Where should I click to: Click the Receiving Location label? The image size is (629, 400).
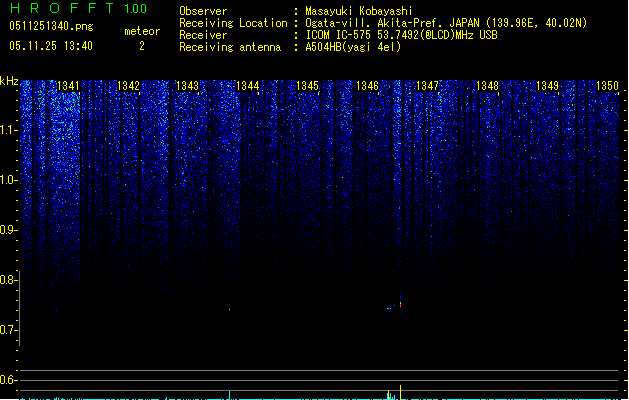pyautogui.click(x=233, y=23)
